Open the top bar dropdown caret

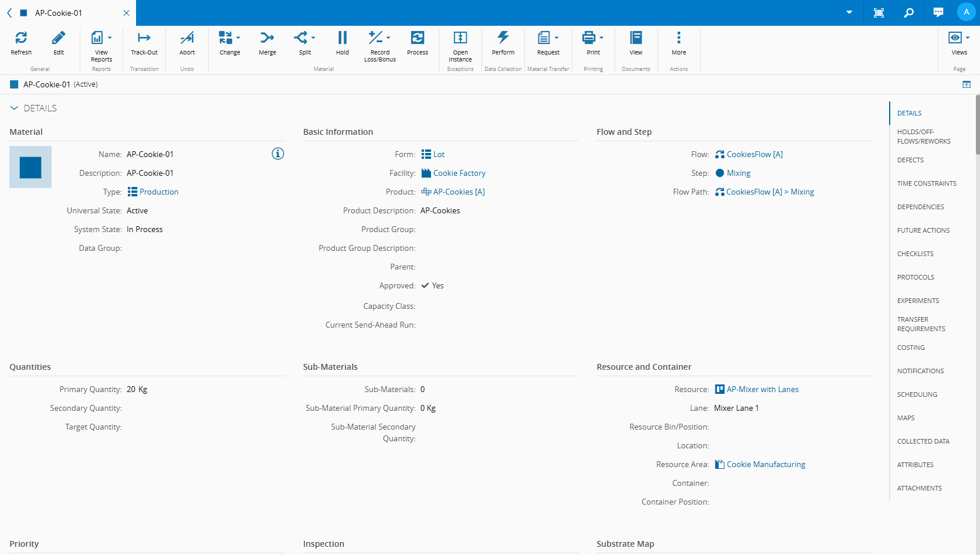click(849, 13)
